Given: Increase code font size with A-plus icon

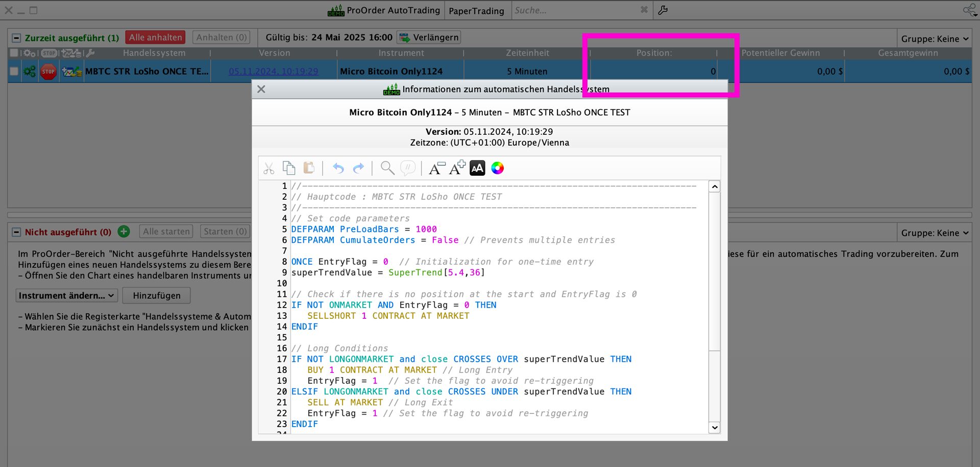Looking at the screenshot, I should click(x=457, y=168).
